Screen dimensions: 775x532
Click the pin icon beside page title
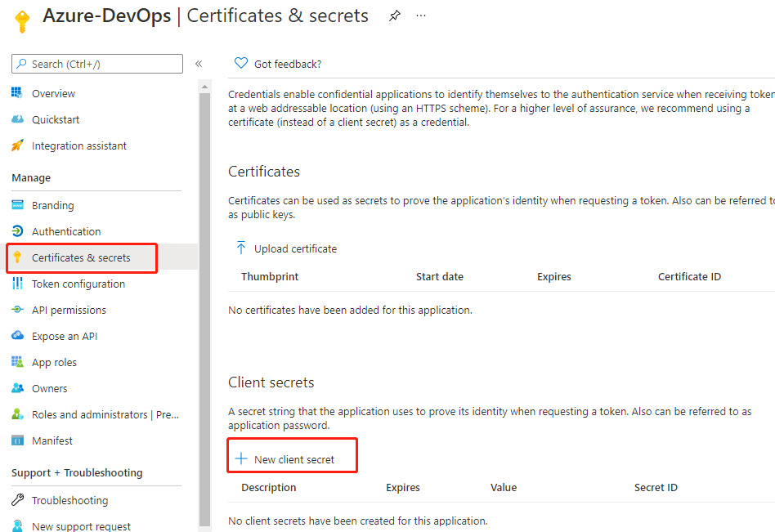point(394,16)
